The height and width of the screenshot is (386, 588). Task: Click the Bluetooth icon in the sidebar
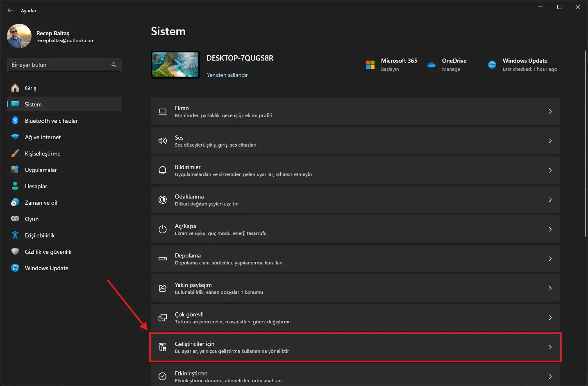(x=15, y=120)
